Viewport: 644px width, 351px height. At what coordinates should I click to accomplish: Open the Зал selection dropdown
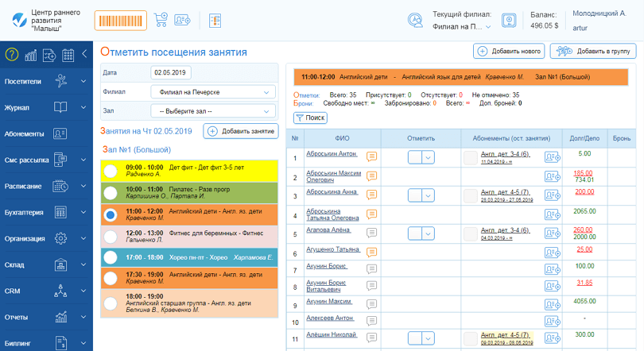click(x=212, y=111)
